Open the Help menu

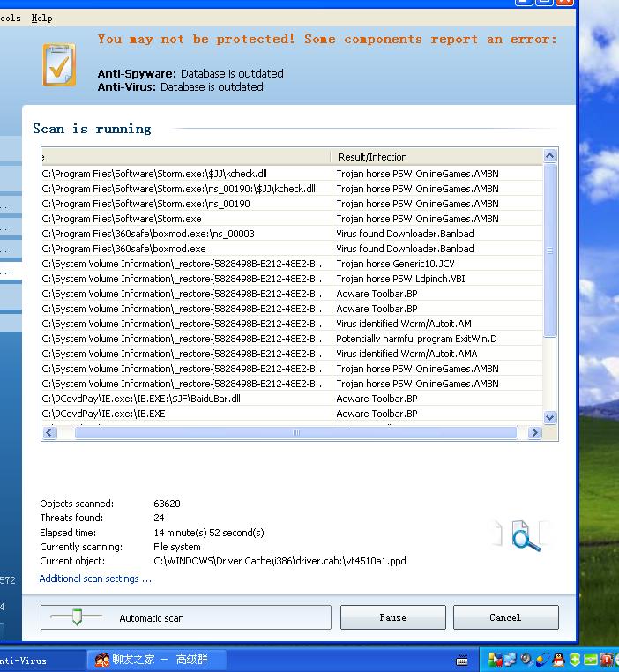click(41, 18)
